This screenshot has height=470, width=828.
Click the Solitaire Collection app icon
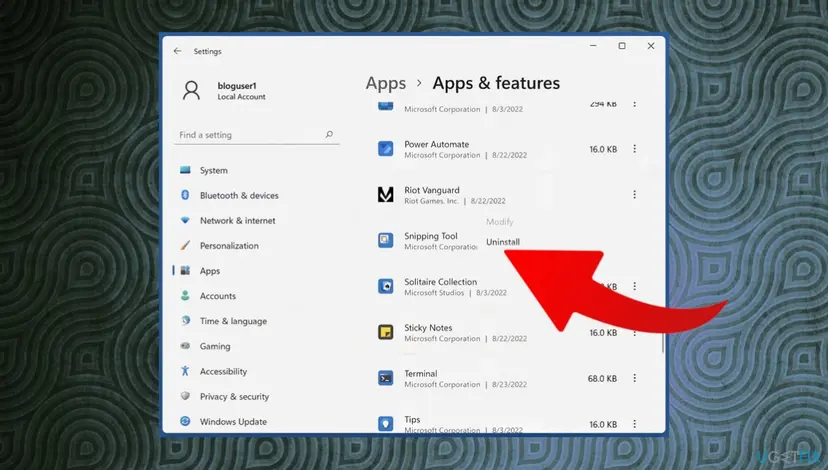point(385,286)
